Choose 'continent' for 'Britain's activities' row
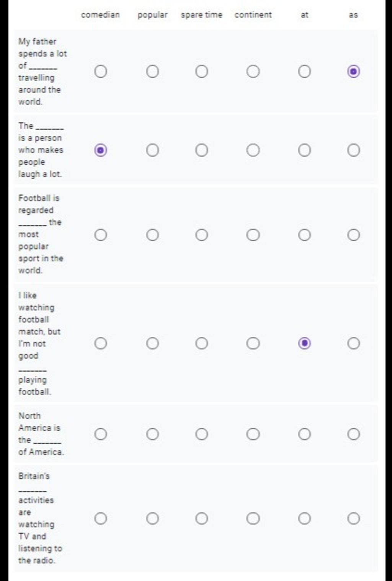392x581 pixels. pyautogui.click(x=253, y=518)
